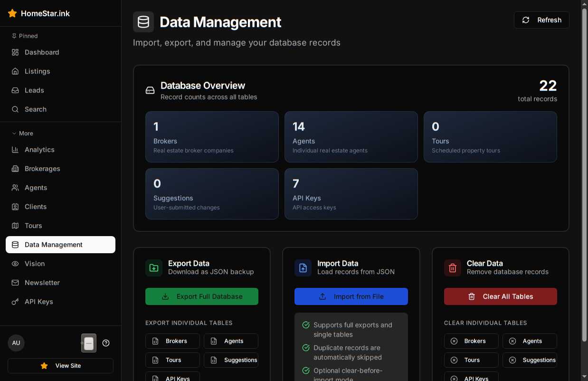This screenshot has height=381, width=588.
Task: Open the Newsletter envelope icon
Action: (x=15, y=283)
